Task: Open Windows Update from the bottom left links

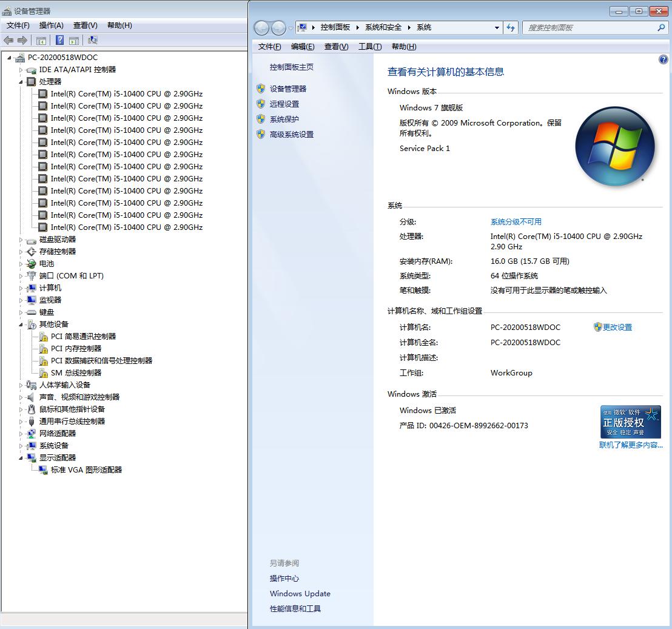Action: [x=300, y=593]
